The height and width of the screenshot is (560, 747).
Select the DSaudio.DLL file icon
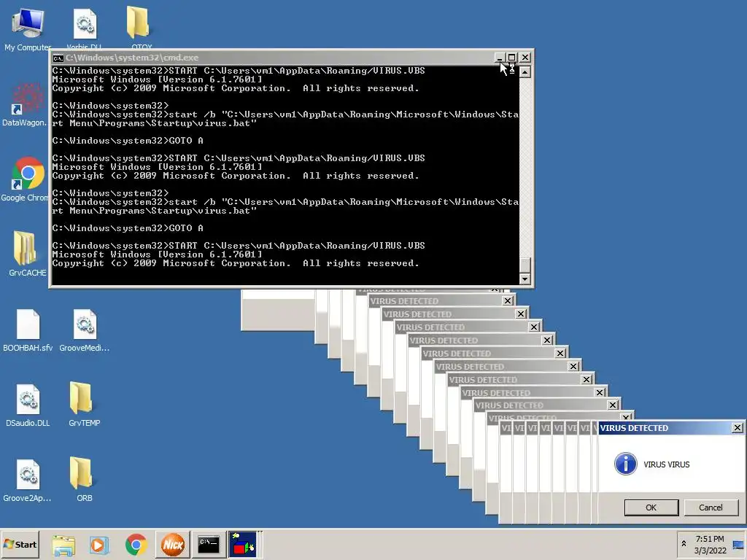click(x=28, y=405)
